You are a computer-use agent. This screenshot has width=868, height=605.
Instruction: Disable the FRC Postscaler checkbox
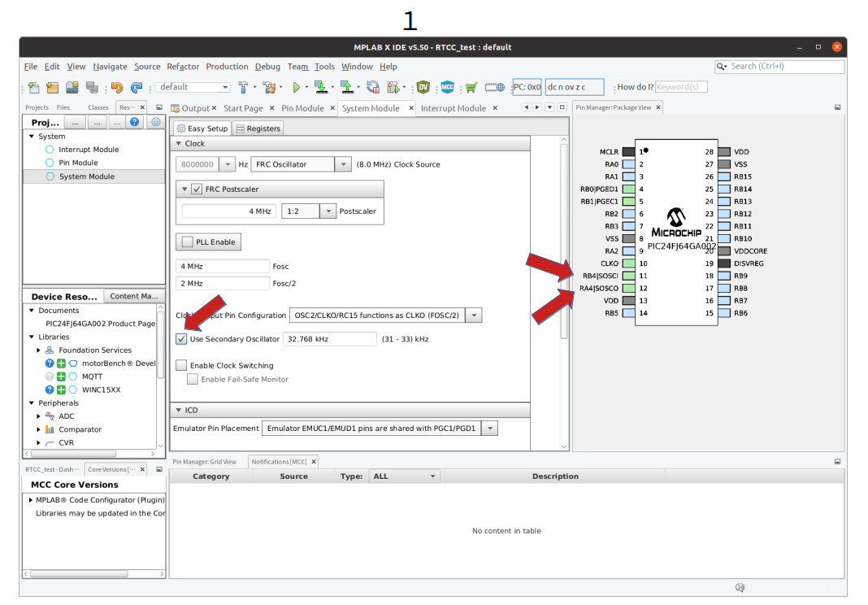pyautogui.click(x=197, y=189)
